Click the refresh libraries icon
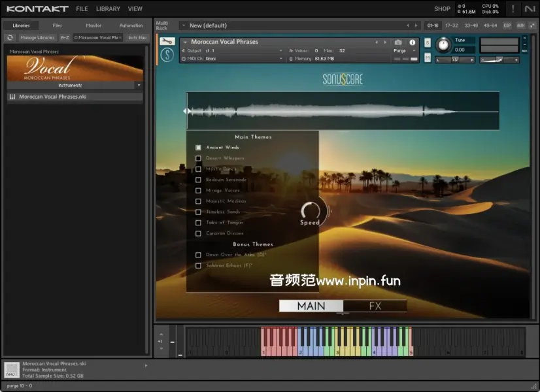 (10, 38)
